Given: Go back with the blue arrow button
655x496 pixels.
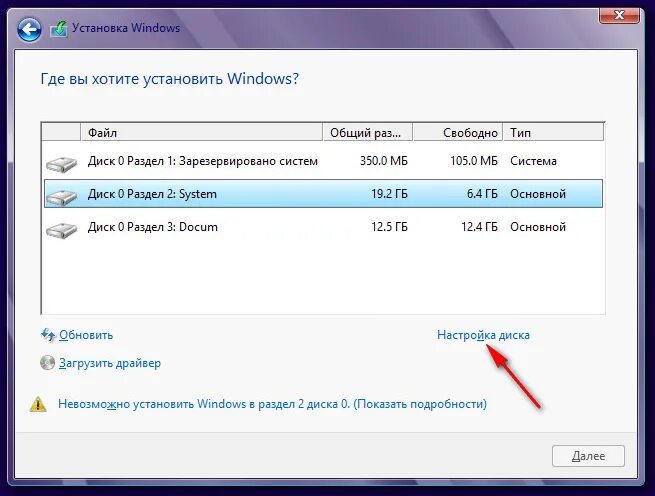Looking at the screenshot, I should click(x=29, y=29).
